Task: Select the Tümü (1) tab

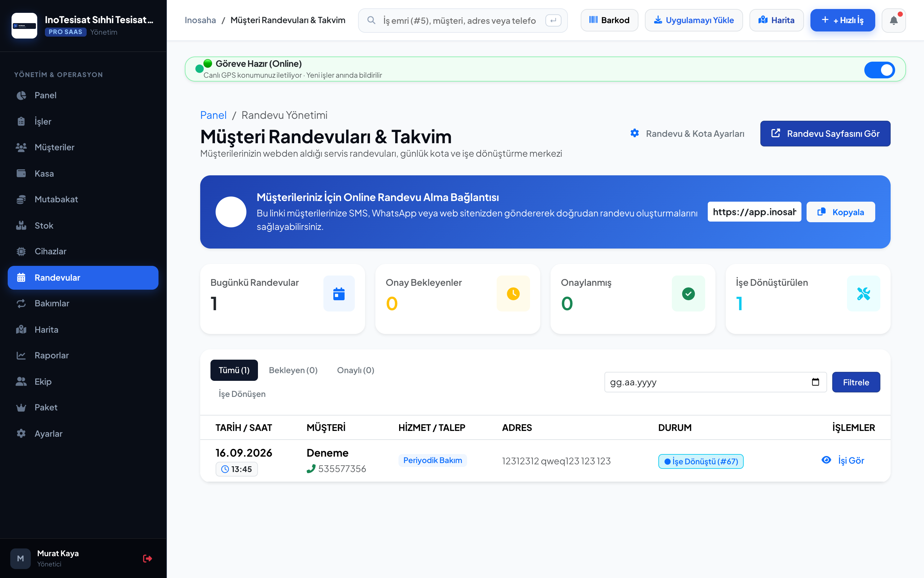Action: (234, 370)
